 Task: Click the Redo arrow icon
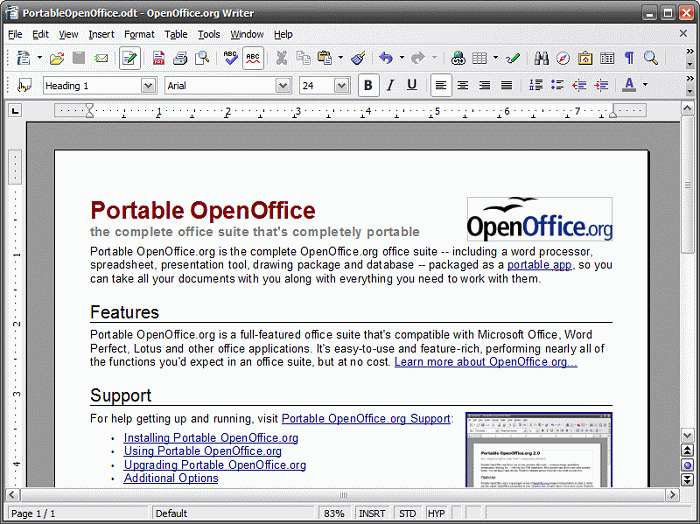(x=418, y=58)
